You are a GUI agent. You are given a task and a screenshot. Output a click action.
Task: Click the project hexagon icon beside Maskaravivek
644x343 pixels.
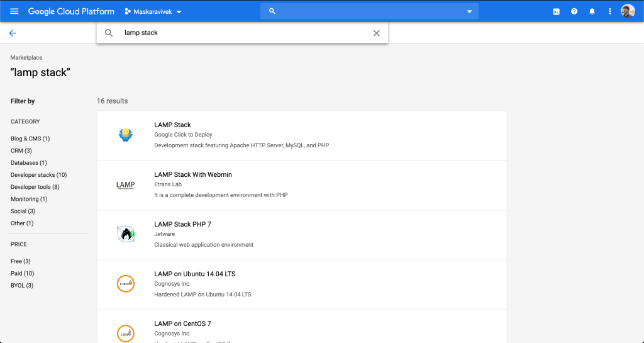[128, 11]
